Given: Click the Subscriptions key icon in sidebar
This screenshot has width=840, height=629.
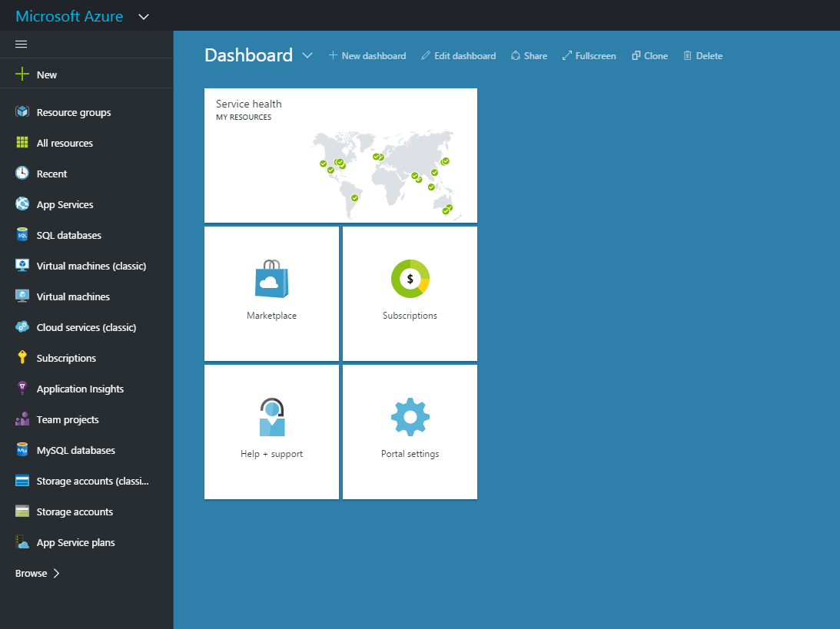Looking at the screenshot, I should [22, 358].
